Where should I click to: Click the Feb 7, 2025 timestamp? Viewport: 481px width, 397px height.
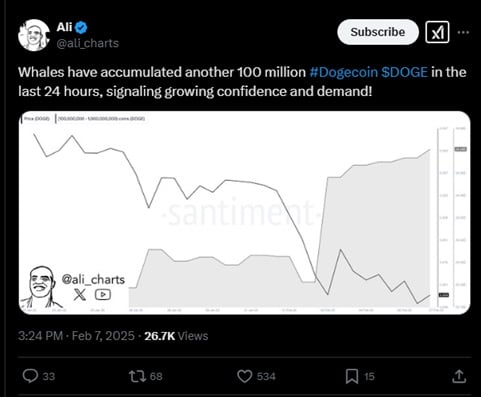(x=103, y=336)
